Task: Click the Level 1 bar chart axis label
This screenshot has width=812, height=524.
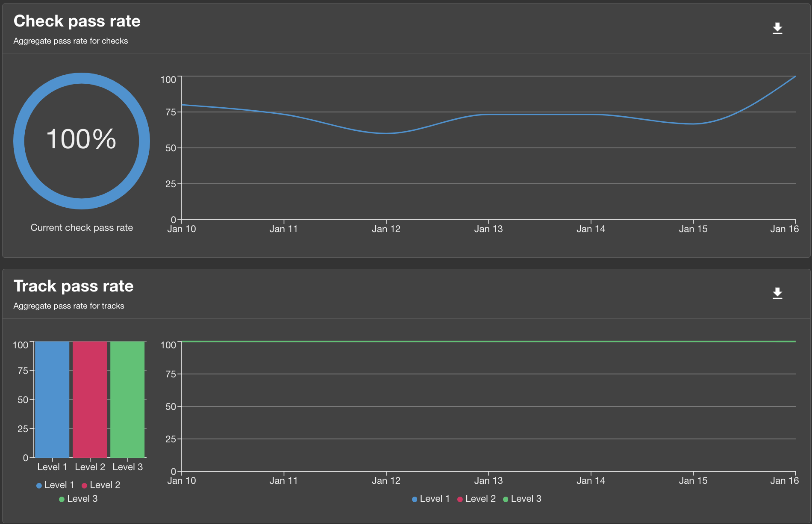Action: pyautogui.click(x=52, y=467)
